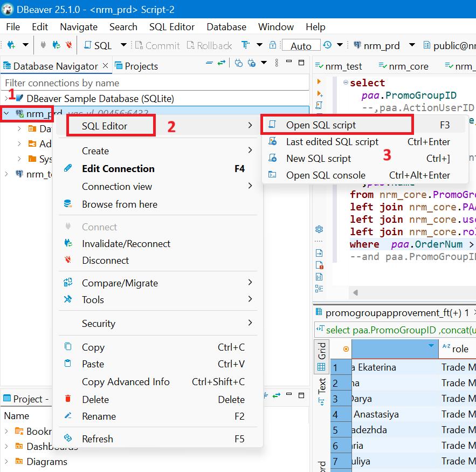Toggle the Auto commit mode field
This screenshot has height=472, width=476.
tap(301, 45)
